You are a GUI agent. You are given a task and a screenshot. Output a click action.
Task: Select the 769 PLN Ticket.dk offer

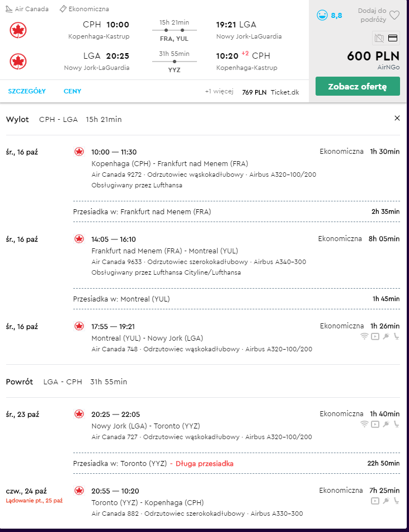click(270, 92)
